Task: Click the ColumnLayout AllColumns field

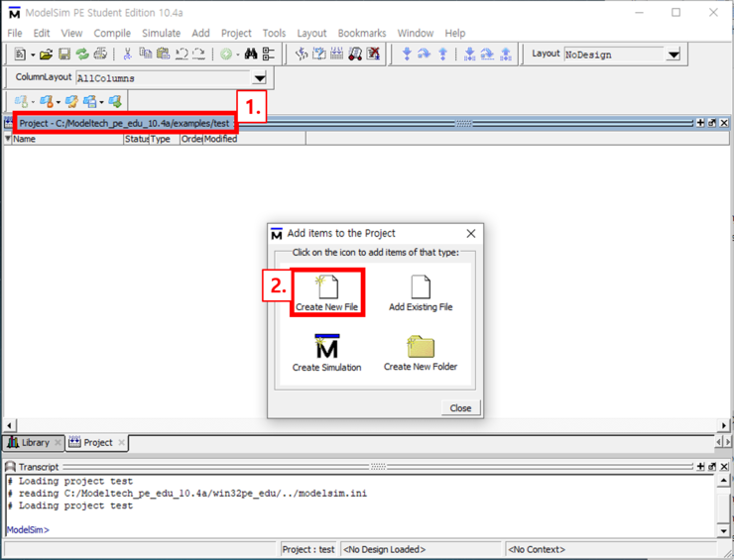Action: (164, 77)
